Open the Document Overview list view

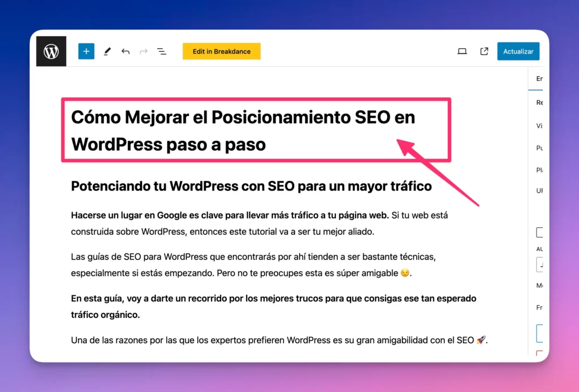[162, 51]
